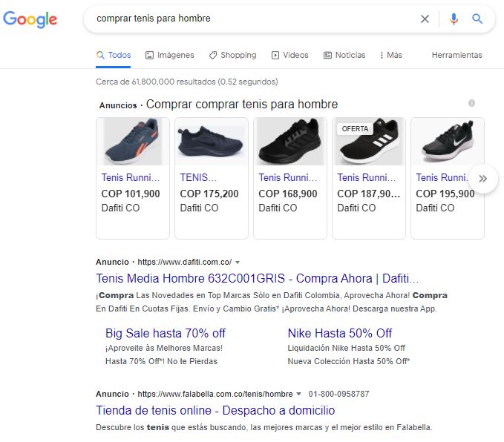This screenshot has height=442, width=504.
Task: Click the COP 175,200 price
Action: (x=209, y=194)
